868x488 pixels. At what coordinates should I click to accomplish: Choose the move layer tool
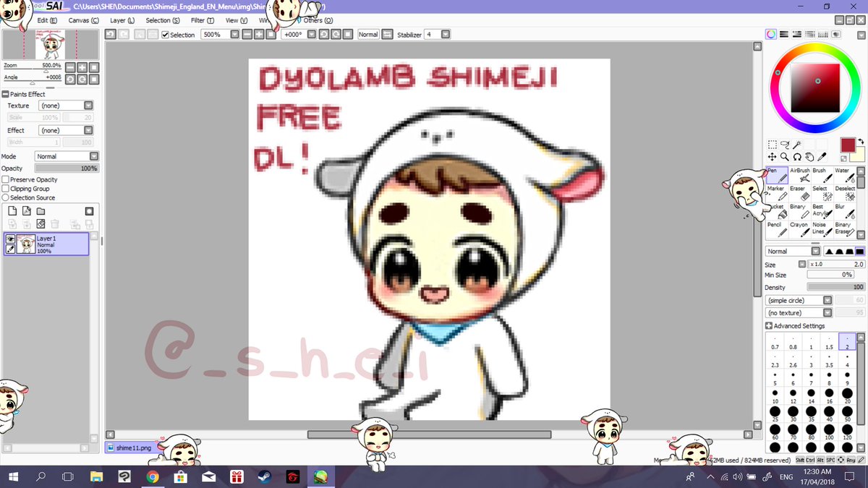coord(773,156)
